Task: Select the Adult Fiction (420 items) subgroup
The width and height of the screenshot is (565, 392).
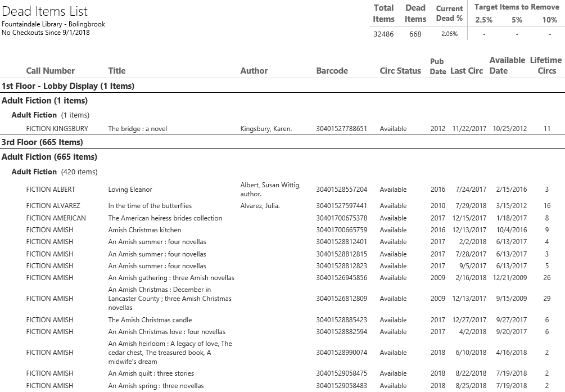Action: pos(55,172)
